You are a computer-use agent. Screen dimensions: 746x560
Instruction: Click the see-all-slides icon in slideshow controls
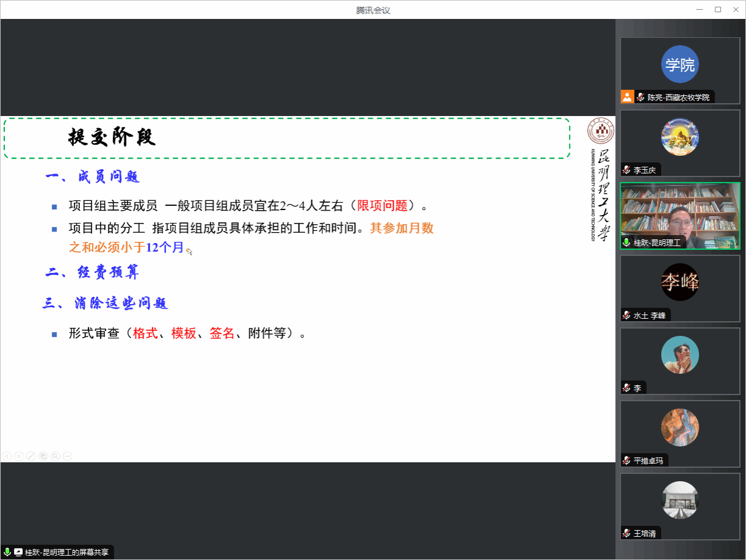click(x=43, y=456)
